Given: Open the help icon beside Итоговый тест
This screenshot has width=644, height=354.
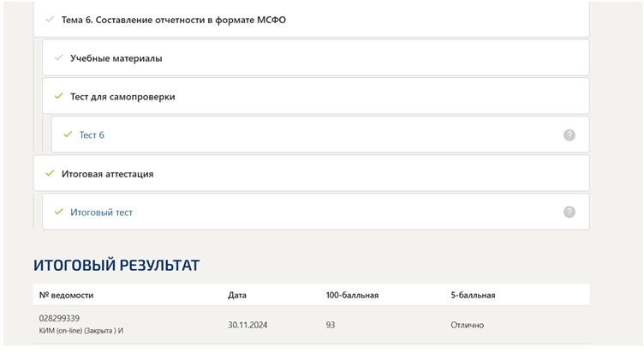Looking at the screenshot, I should tap(569, 212).
